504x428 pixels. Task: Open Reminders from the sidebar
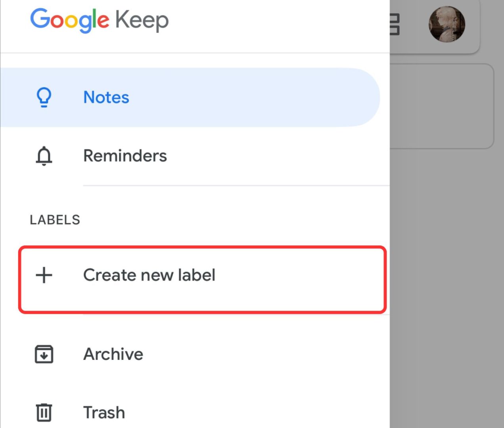click(125, 155)
